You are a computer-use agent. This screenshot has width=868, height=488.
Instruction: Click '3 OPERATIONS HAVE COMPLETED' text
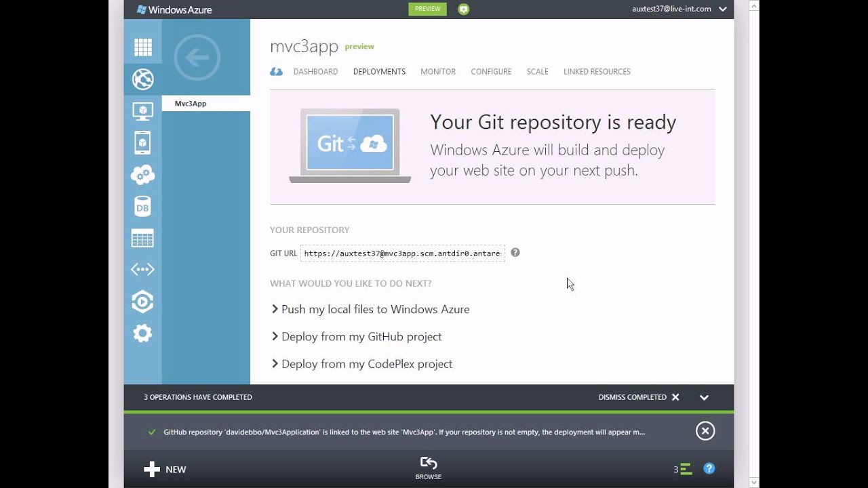[x=198, y=397]
